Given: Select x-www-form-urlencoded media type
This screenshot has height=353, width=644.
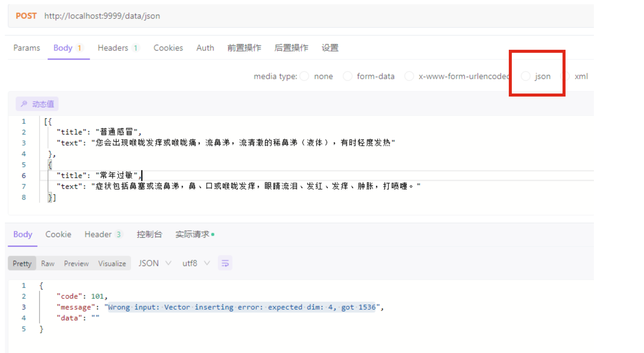Looking at the screenshot, I should 409,76.
